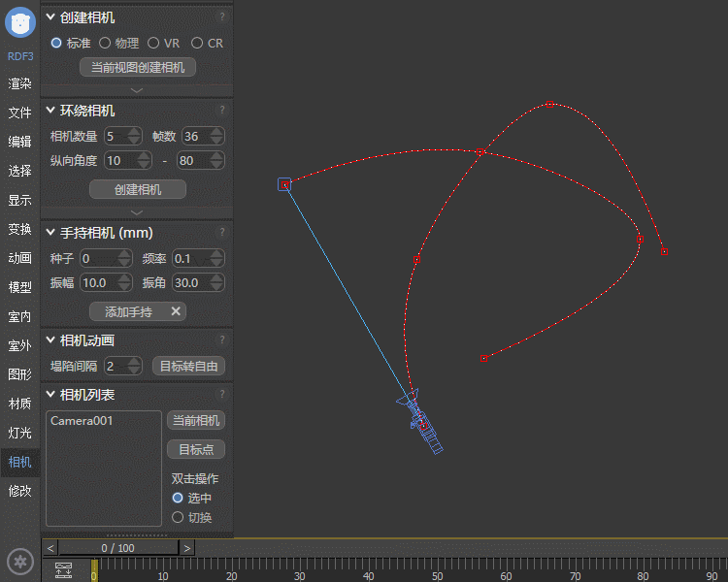The height and width of the screenshot is (582, 728).
Task: Remove handheld with the X icon
Action: (176, 311)
